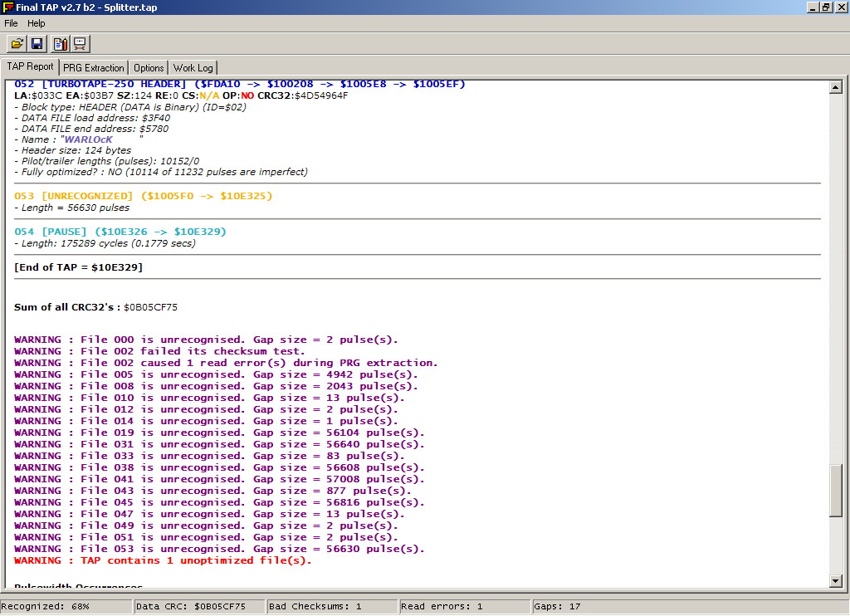Click the report document with pencil icon
The image size is (850, 616).
point(60,44)
